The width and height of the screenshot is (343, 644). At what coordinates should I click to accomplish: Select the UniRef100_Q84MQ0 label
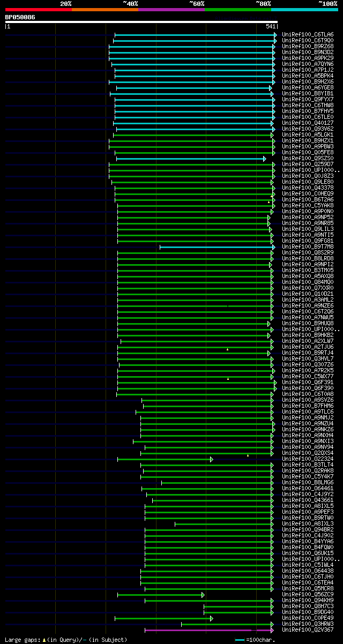308,282
